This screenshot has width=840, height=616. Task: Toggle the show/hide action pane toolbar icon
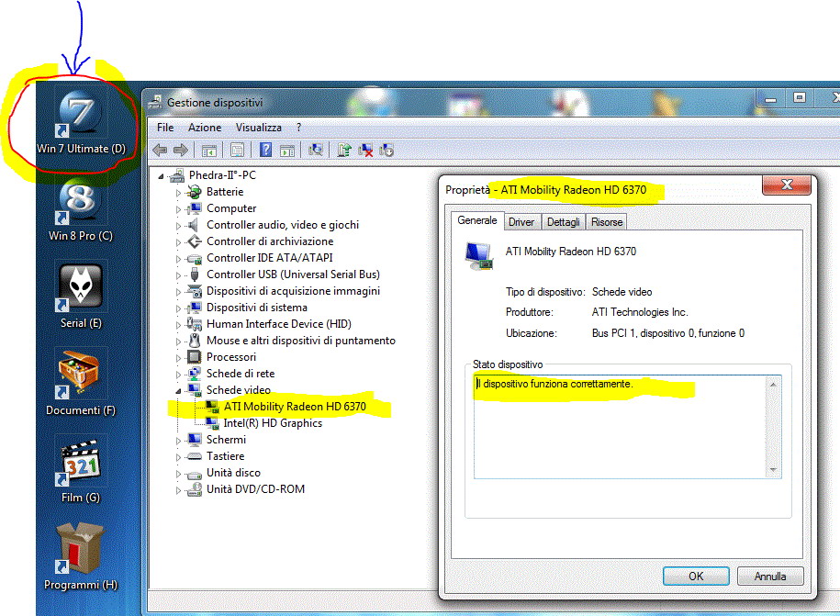click(287, 151)
